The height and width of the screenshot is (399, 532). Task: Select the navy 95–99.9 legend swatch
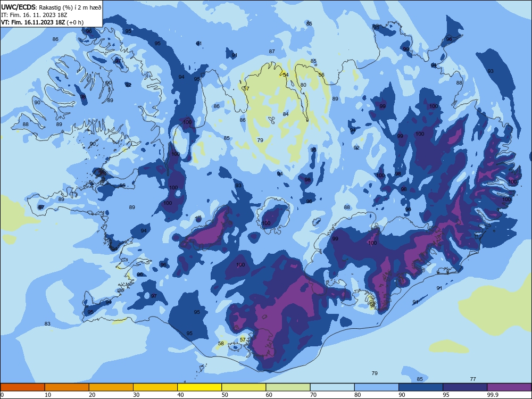tap(465, 387)
